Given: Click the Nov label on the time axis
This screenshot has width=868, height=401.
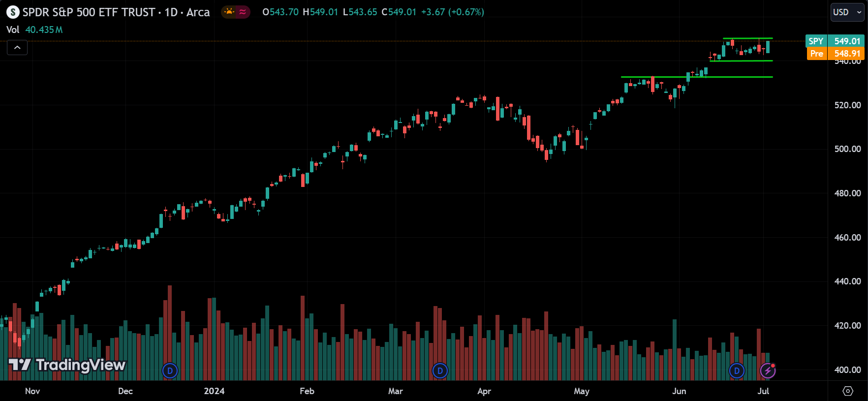Looking at the screenshot, I should point(32,391).
